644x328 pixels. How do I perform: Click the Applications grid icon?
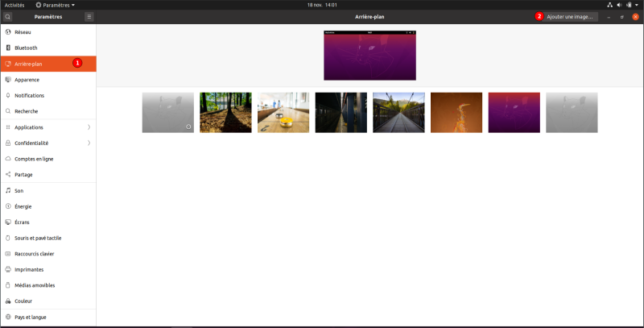pyautogui.click(x=8, y=127)
